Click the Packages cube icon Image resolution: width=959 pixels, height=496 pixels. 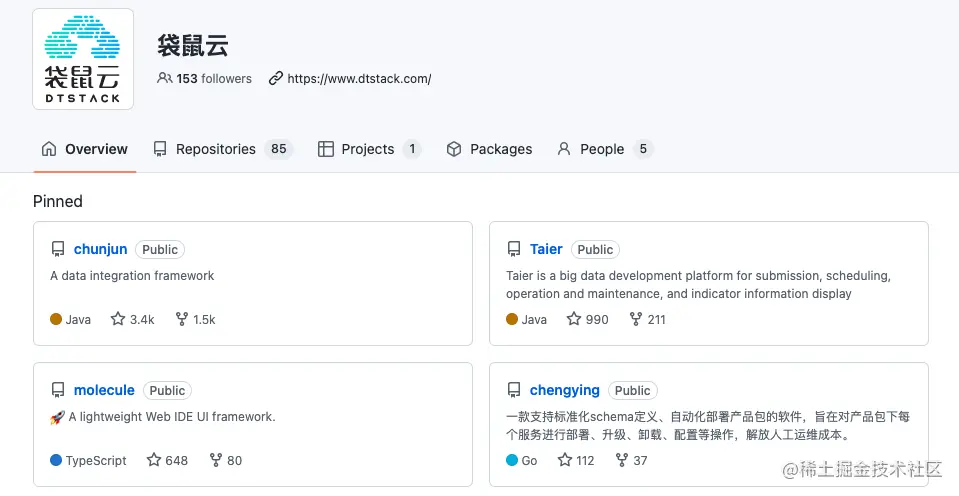(x=454, y=149)
